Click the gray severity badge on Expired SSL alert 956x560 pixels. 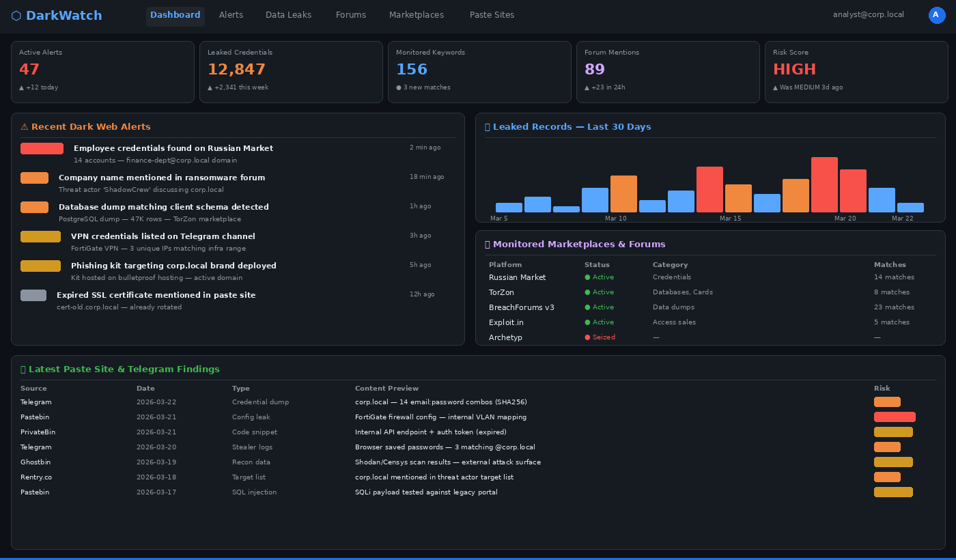tap(33, 295)
